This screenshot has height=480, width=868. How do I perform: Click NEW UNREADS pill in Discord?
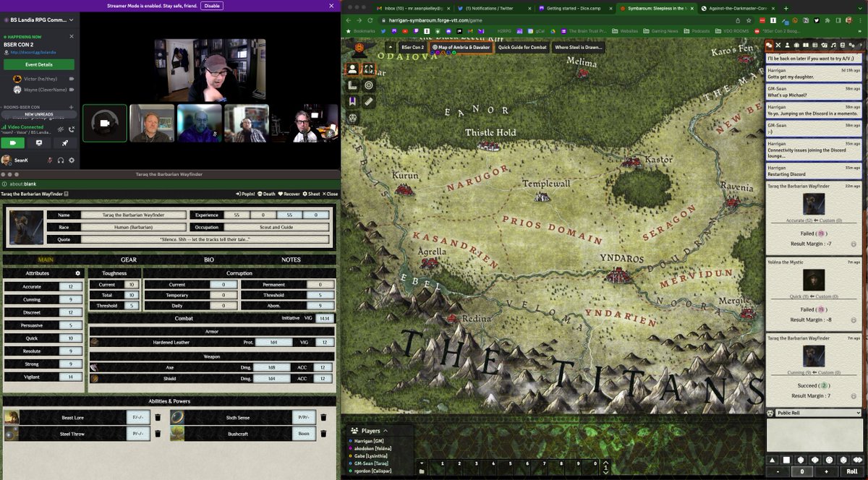[39, 114]
